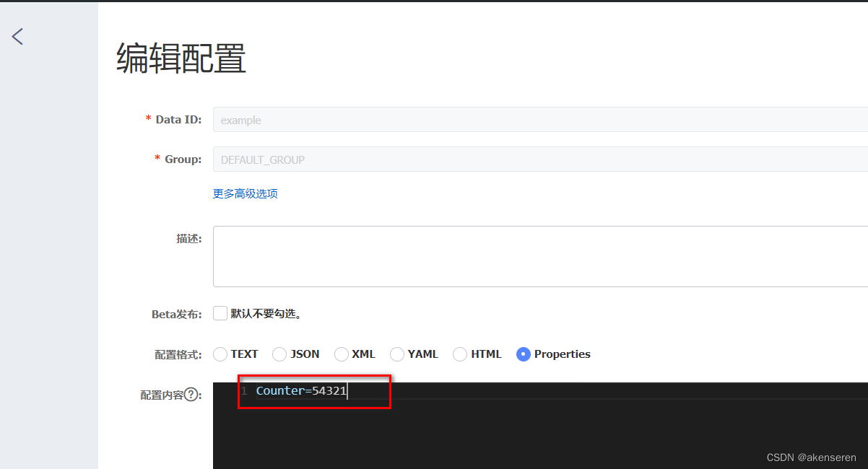
Task: Click the 描述: label
Action: pyautogui.click(x=189, y=238)
